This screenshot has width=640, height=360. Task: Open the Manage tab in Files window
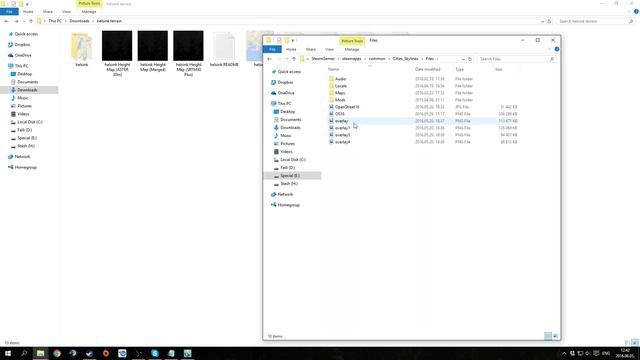[351, 49]
